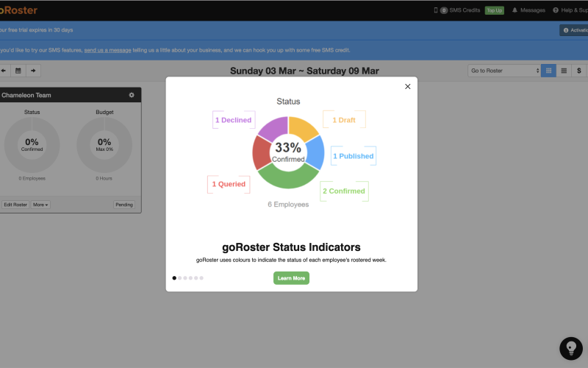The width and height of the screenshot is (588, 368).
Task: Switch to grid view
Action: [548, 71]
